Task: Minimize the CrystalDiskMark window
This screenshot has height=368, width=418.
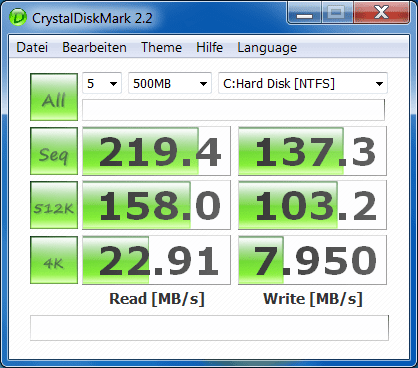Action: pos(304,13)
